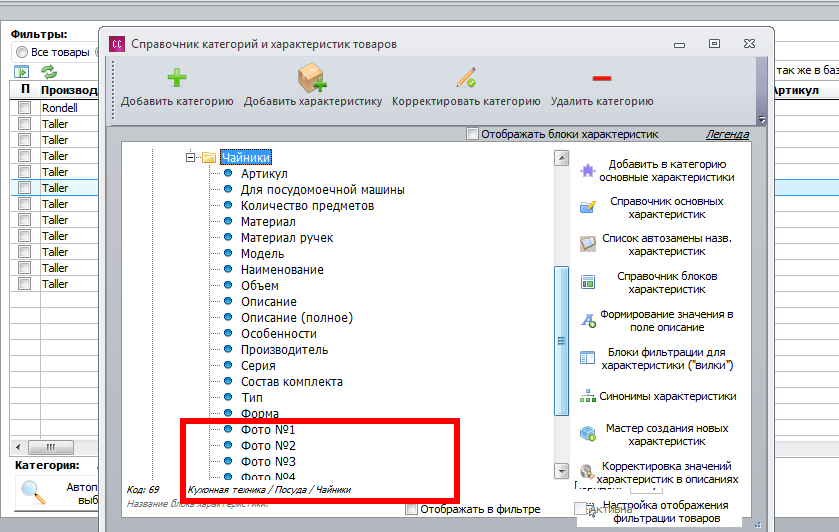Open the toolbar overflow arrow at the right edge
This screenshot has width=839, height=532.
(x=762, y=120)
